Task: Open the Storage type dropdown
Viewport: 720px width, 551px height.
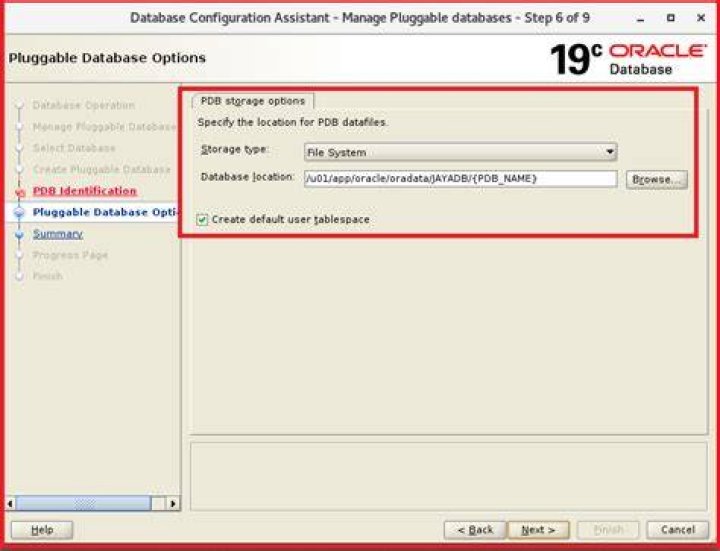Action: click(460, 152)
